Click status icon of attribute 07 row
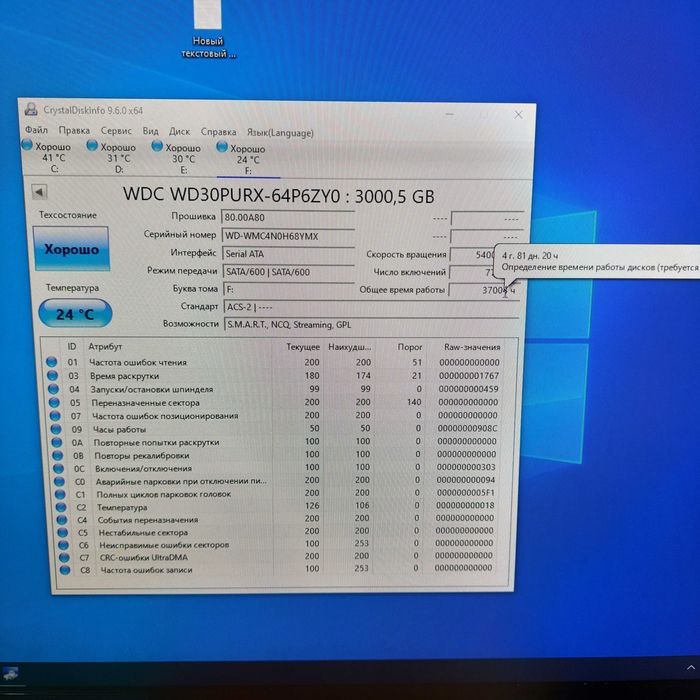Viewport: 700px width, 700px height. click(55, 416)
